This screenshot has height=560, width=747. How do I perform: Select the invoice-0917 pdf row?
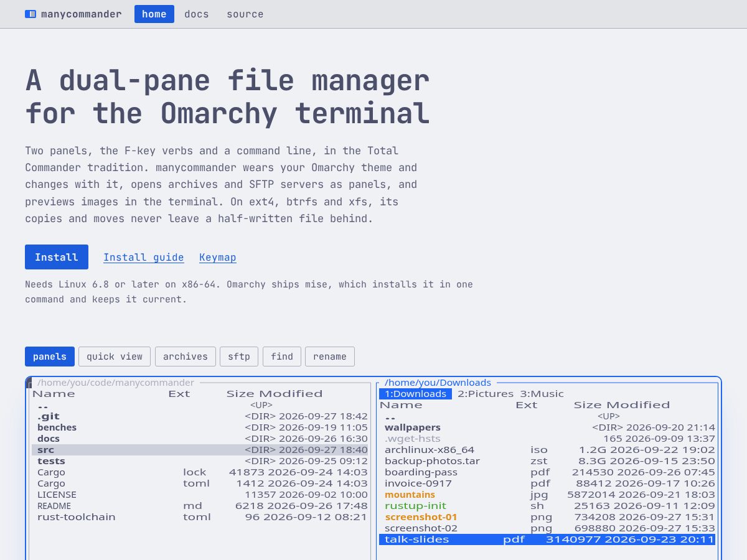(x=547, y=483)
